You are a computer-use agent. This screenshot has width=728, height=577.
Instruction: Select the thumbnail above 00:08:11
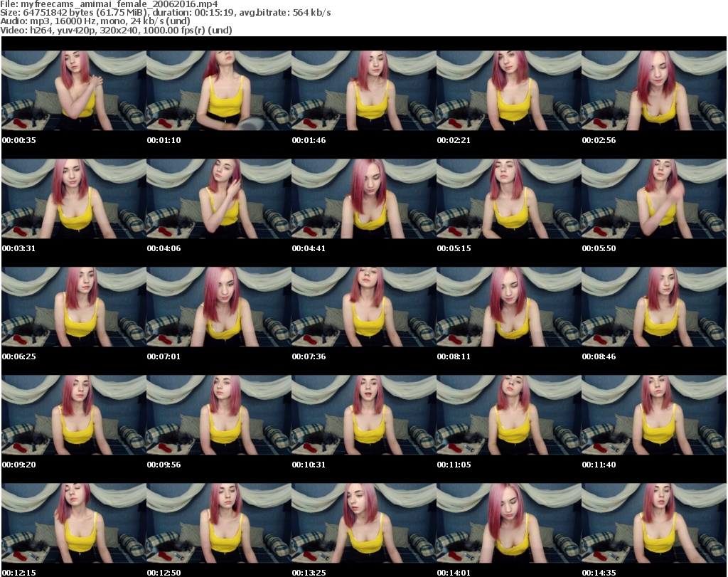coord(509,307)
